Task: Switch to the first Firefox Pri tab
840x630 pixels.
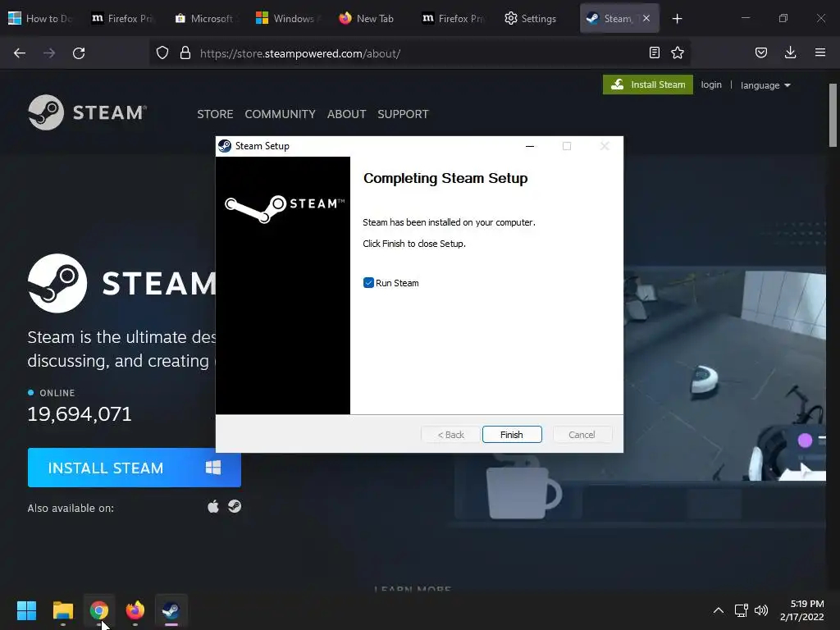Action: (123, 19)
